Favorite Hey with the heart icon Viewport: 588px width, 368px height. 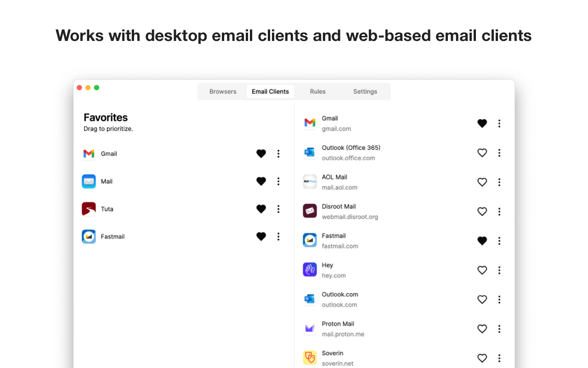pyautogui.click(x=482, y=270)
